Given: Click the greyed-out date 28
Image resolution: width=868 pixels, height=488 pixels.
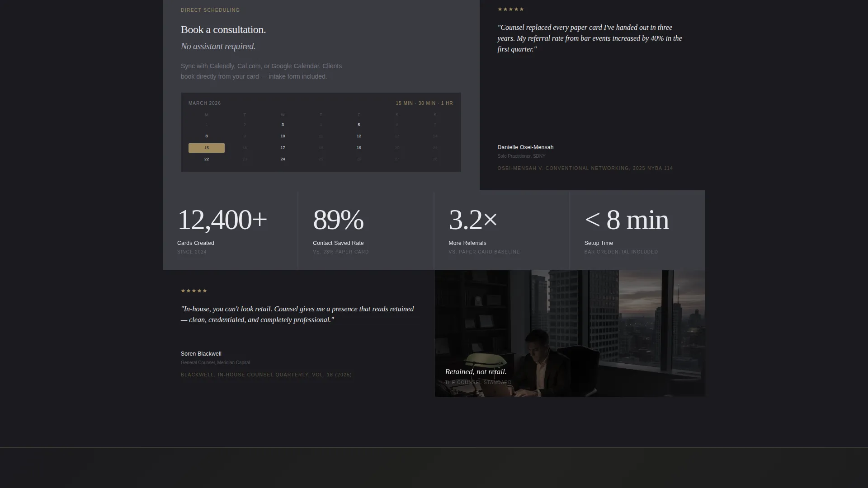Looking at the screenshot, I should tap(435, 159).
